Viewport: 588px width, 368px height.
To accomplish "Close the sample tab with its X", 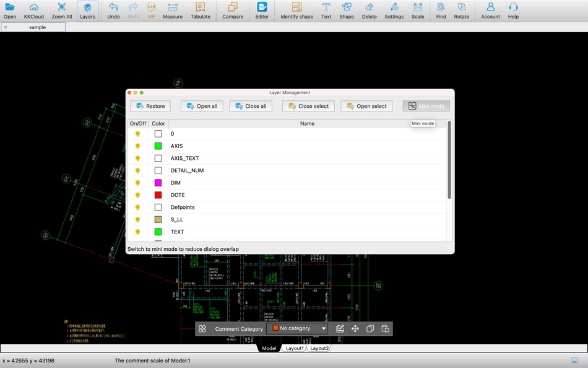I will tap(5, 27).
